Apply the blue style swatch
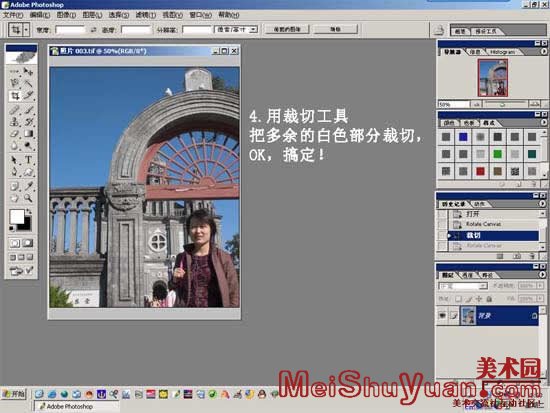Image resolution: width=550 pixels, height=413 pixels. click(x=463, y=137)
